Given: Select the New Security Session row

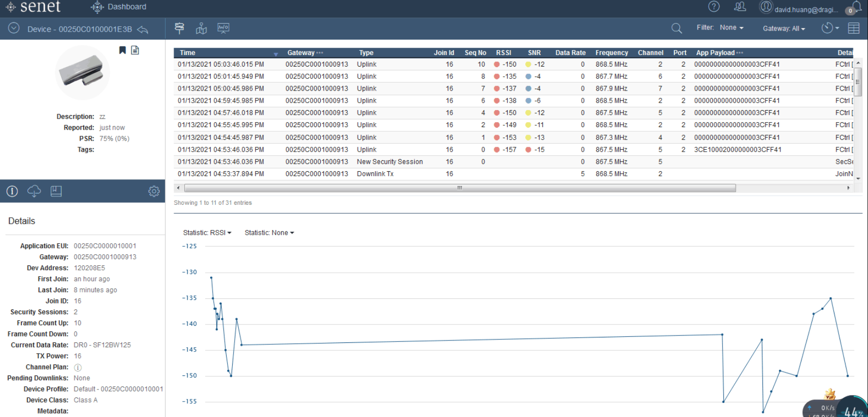Looking at the screenshot, I should [514, 162].
